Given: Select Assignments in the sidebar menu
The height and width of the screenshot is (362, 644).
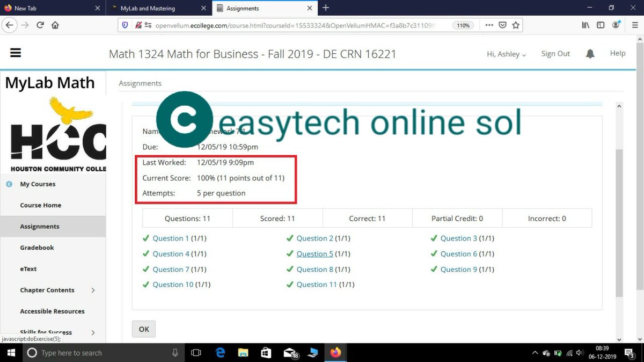Looking at the screenshot, I should [40, 227].
